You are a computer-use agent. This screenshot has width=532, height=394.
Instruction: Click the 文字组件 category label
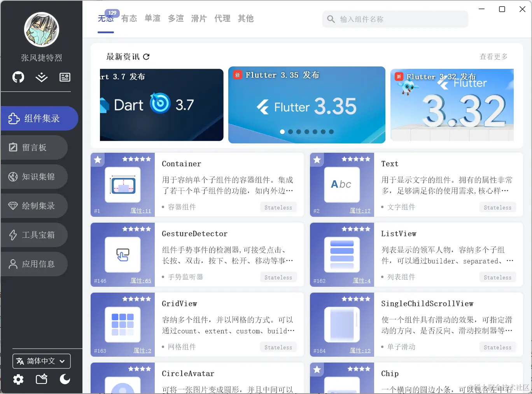[x=401, y=207]
